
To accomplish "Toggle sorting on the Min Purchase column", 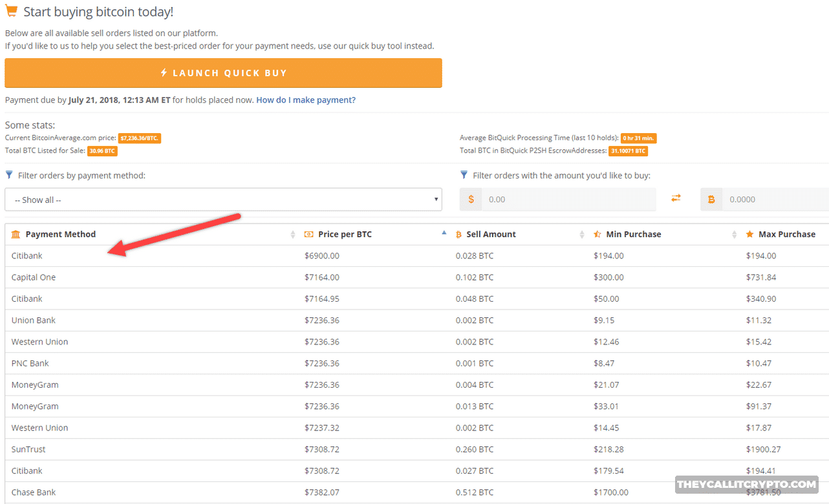I will 733,234.
